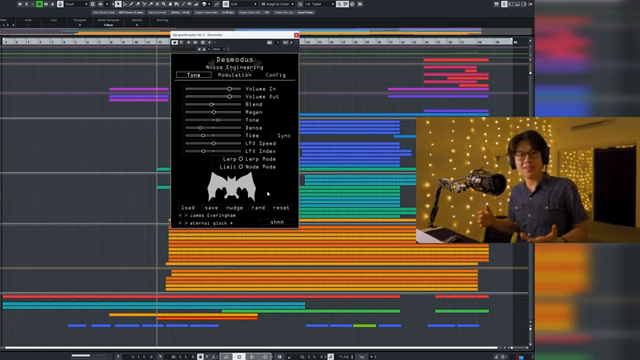640x360 pixels.
Task: Select the Glue tool
Action: (151, 4)
